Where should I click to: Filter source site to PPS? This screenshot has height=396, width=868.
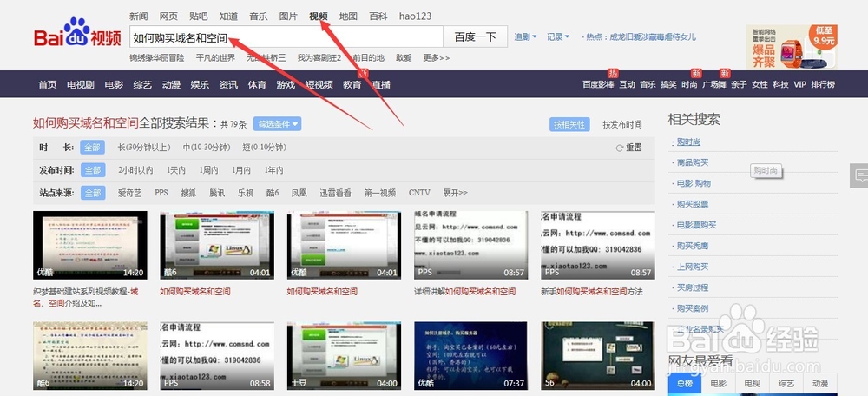pyautogui.click(x=161, y=193)
